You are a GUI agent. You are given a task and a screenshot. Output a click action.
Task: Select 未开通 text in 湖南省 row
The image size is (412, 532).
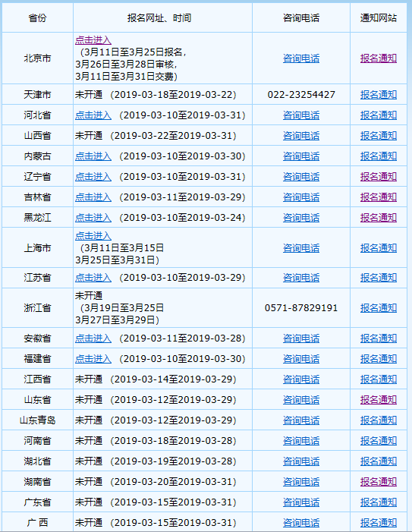click(x=89, y=481)
